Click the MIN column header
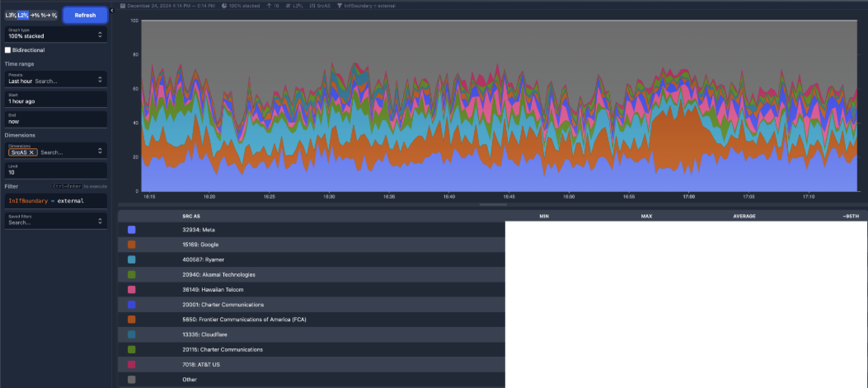 click(544, 216)
